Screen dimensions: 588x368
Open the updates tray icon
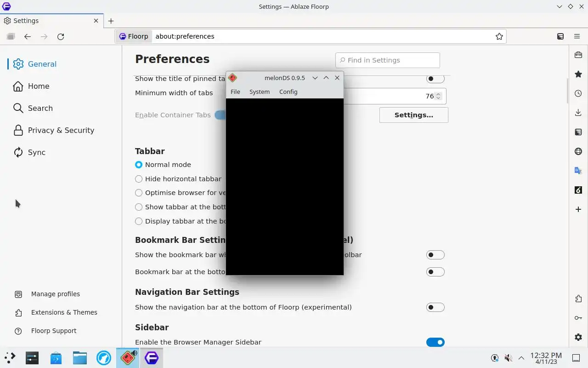pos(495,357)
